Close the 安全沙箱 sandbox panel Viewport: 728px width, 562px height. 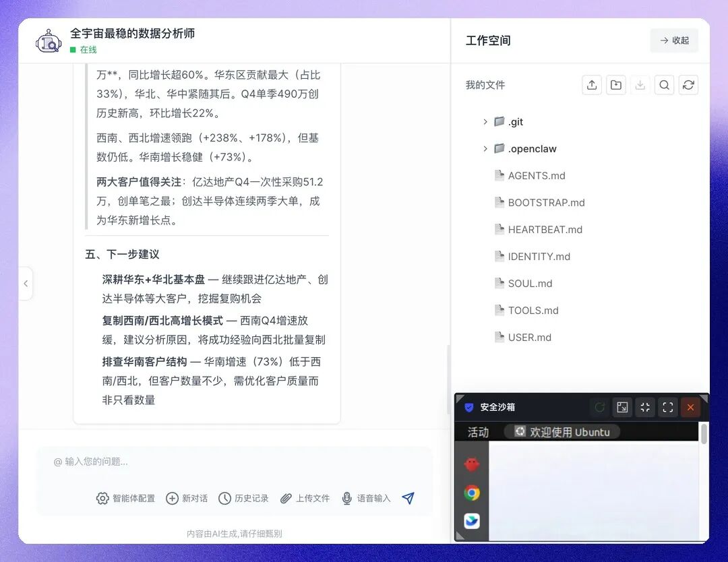pos(690,407)
